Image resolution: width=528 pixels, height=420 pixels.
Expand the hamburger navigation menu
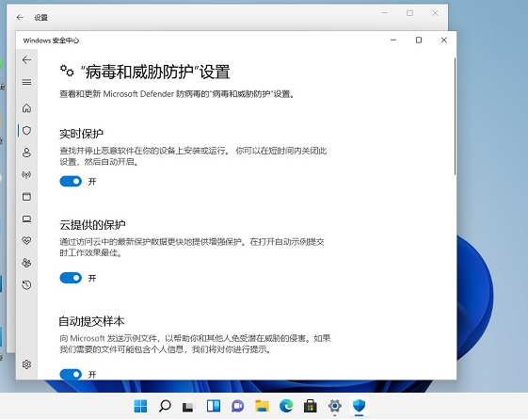pyautogui.click(x=26, y=82)
